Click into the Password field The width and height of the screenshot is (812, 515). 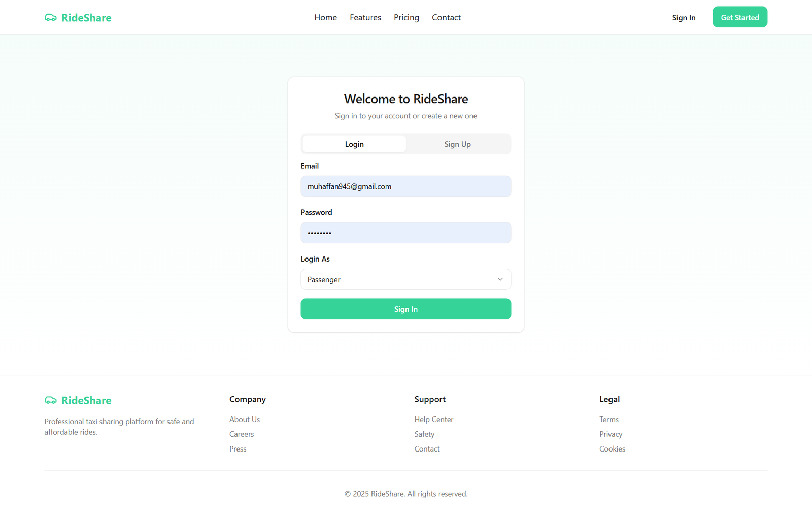pos(405,233)
